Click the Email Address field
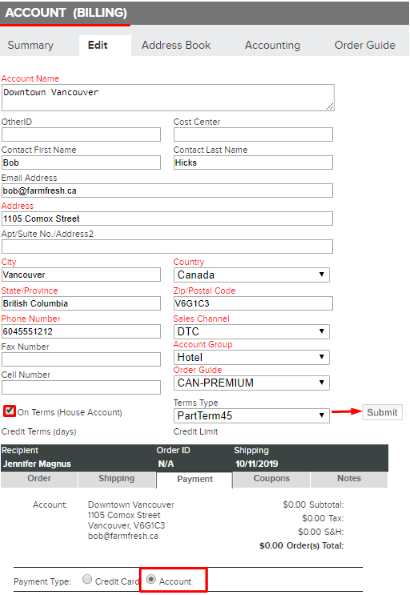The image size is (410, 595). pyautogui.click(x=167, y=191)
